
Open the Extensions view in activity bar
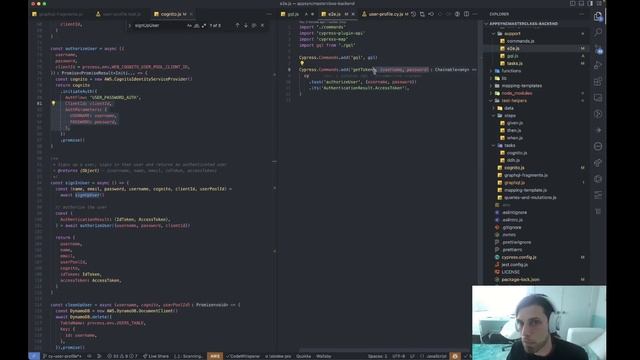[598, 82]
